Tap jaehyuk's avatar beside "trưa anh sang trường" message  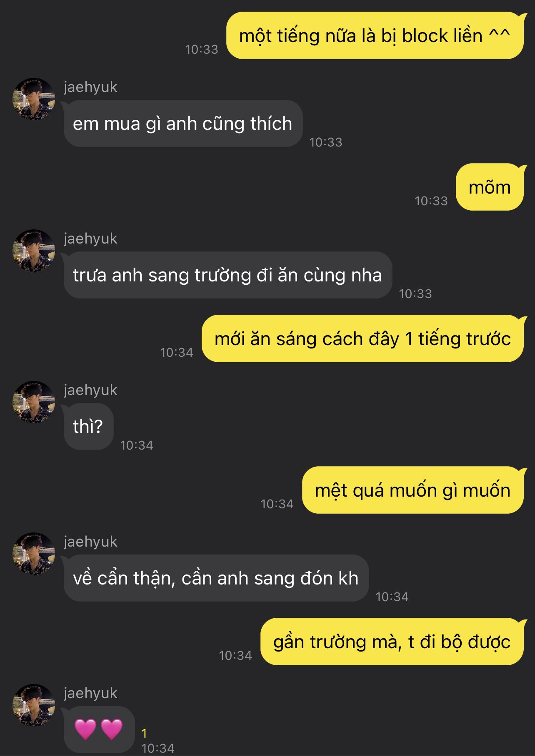(x=34, y=251)
